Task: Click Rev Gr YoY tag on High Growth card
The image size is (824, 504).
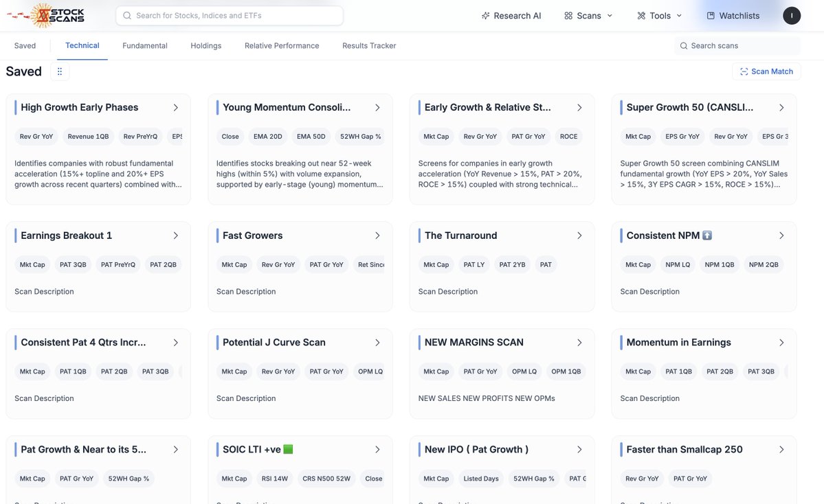Action: click(x=36, y=137)
